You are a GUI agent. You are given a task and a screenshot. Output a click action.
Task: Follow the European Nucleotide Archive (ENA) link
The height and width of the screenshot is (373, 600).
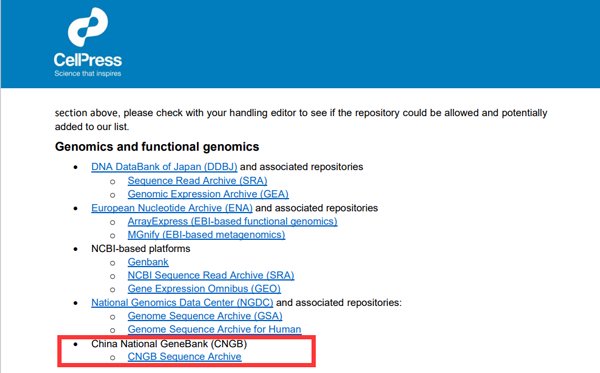point(172,208)
